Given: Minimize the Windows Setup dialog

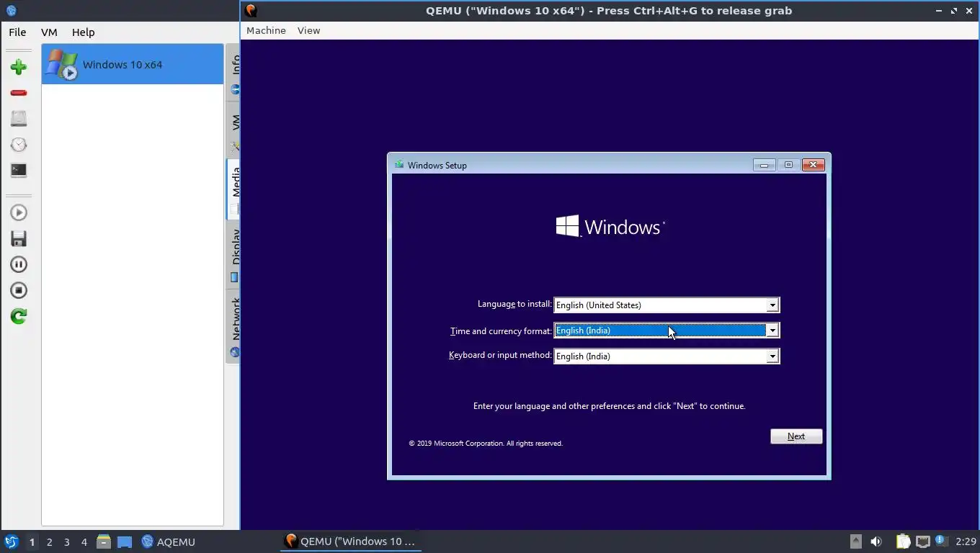Looking at the screenshot, I should (x=764, y=165).
